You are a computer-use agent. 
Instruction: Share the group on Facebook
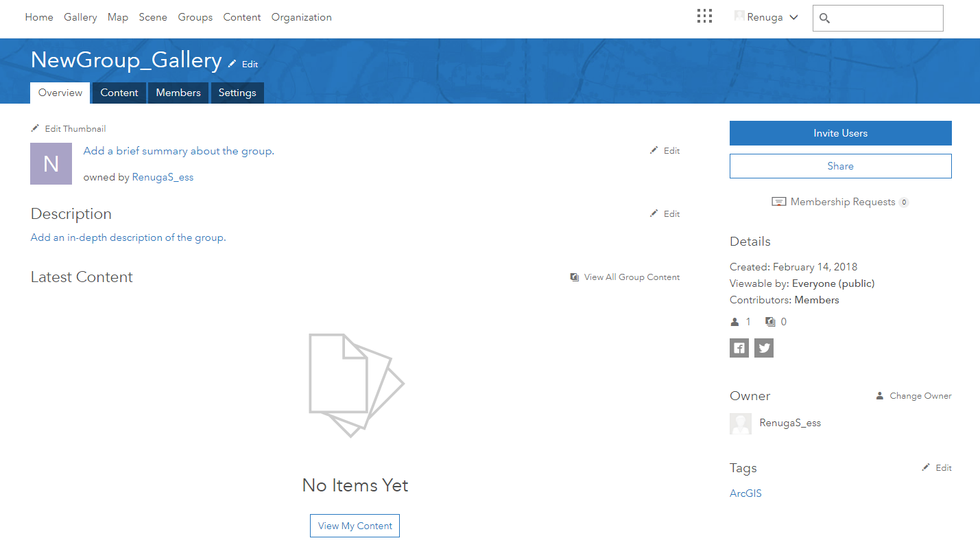pyautogui.click(x=739, y=347)
